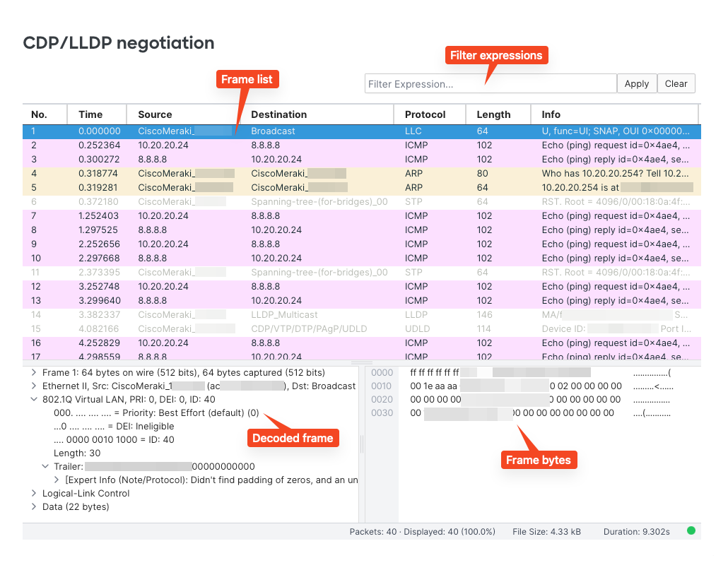Sort by the Time column header

90,114
